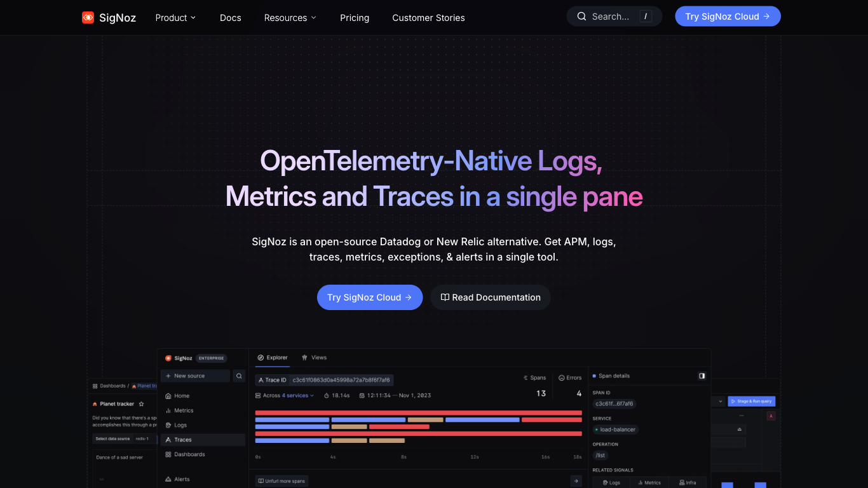Click the sidebar search icon beside New source
Image resolution: width=868 pixels, height=488 pixels.
click(x=239, y=376)
